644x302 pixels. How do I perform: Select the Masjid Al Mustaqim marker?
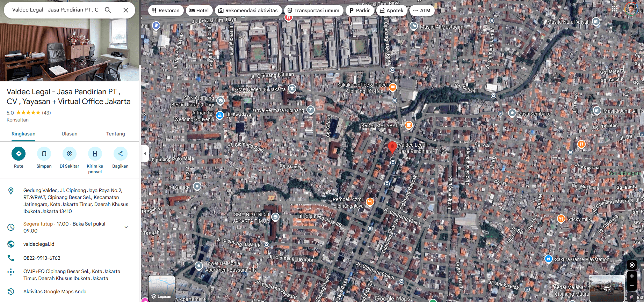[414, 26]
